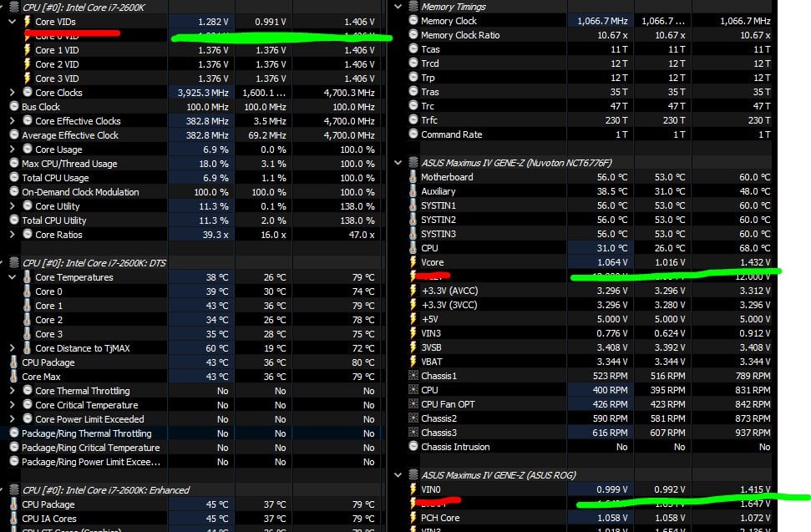Click the 1.432 V Vcore maximum value

coord(755,262)
